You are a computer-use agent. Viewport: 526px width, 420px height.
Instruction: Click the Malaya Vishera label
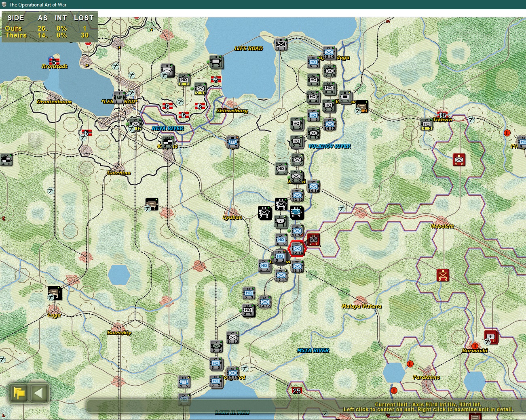361,306
